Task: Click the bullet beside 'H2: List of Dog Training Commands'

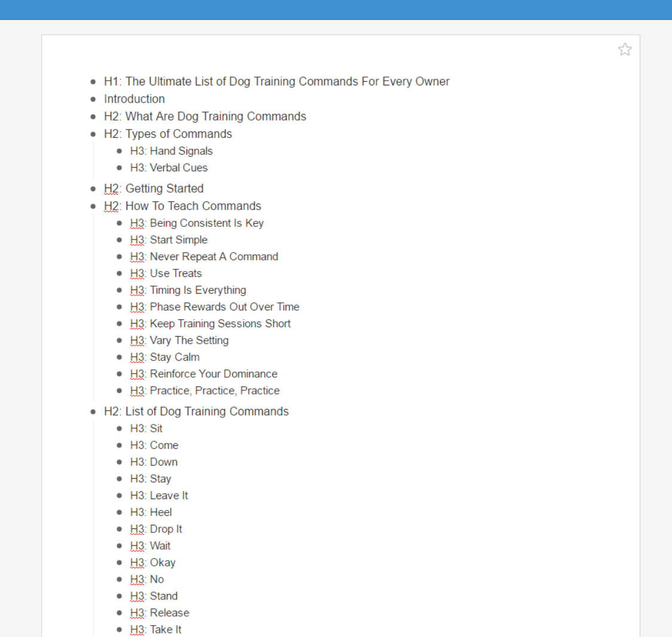Action: pyautogui.click(x=93, y=412)
